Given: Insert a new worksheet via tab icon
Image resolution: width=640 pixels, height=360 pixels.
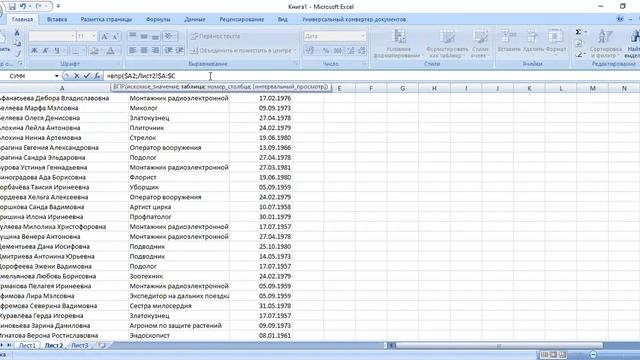Looking at the screenshot, I should point(102,345).
